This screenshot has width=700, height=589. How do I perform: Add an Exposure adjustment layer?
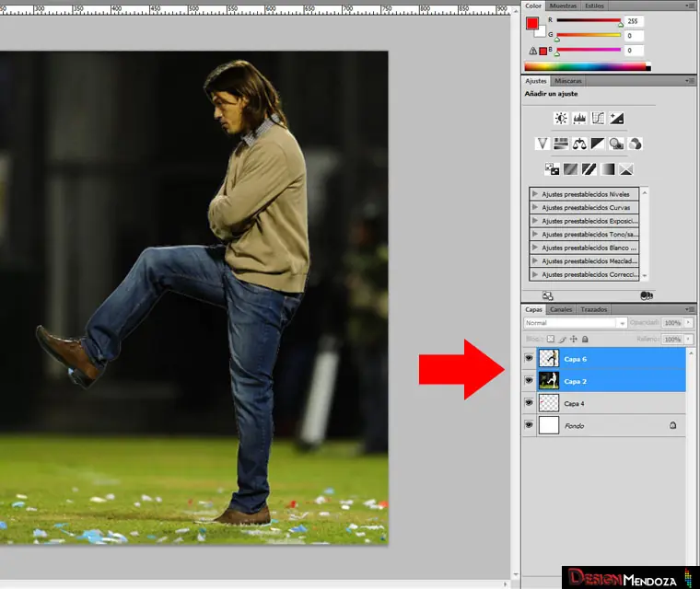pyautogui.click(x=616, y=119)
